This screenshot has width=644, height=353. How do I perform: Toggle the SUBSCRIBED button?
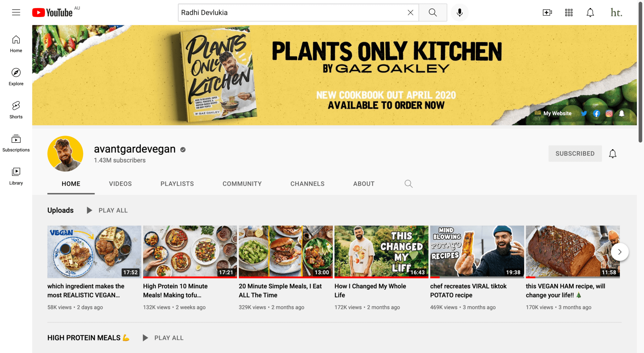point(575,154)
